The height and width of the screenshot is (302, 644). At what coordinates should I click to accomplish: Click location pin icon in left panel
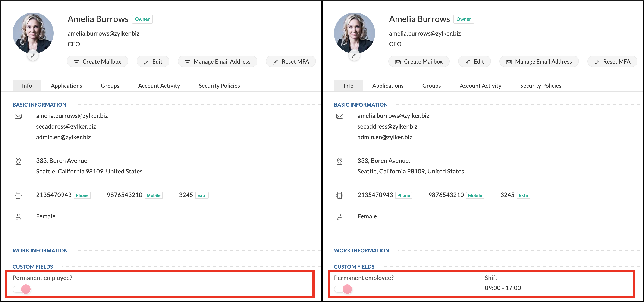click(18, 161)
